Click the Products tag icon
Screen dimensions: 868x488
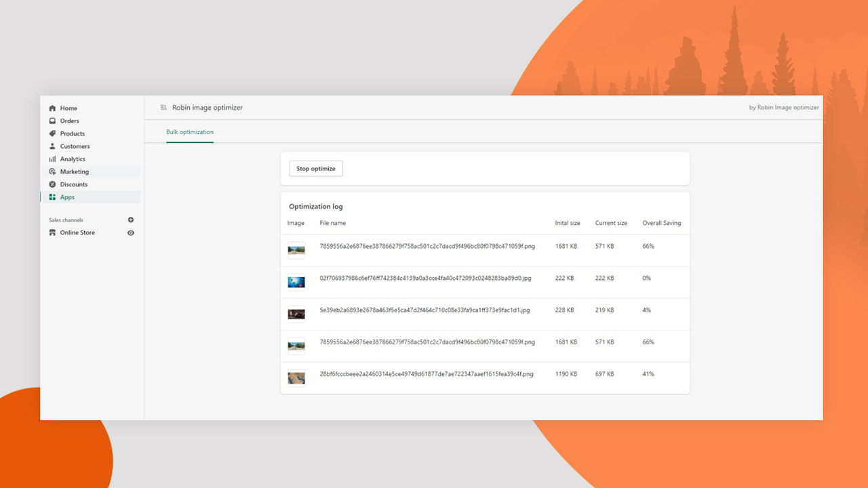click(x=53, y=134)
